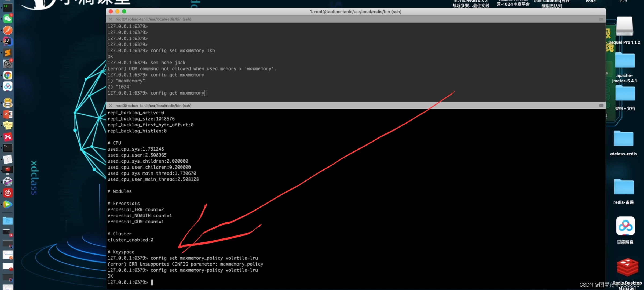Click upper pane title root@taobao-fanli

click(x=153, y=19)
